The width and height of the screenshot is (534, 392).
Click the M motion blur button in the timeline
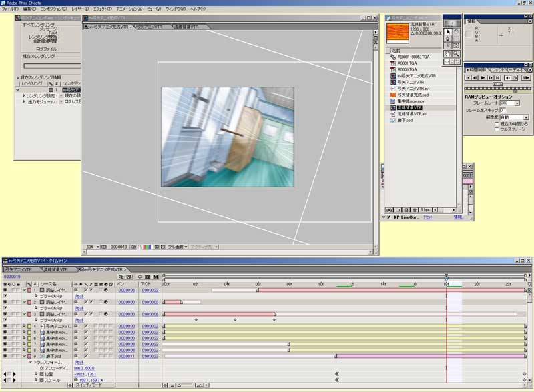(156, 277)
